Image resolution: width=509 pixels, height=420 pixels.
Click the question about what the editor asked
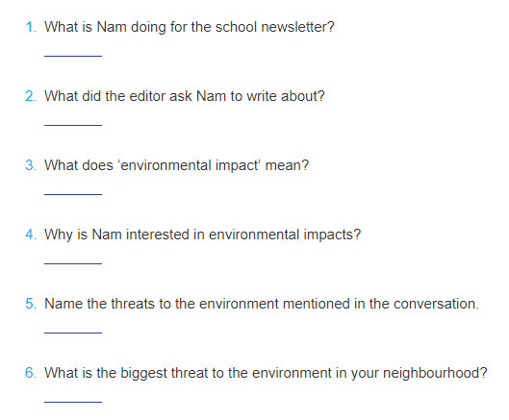coord(185,96)
